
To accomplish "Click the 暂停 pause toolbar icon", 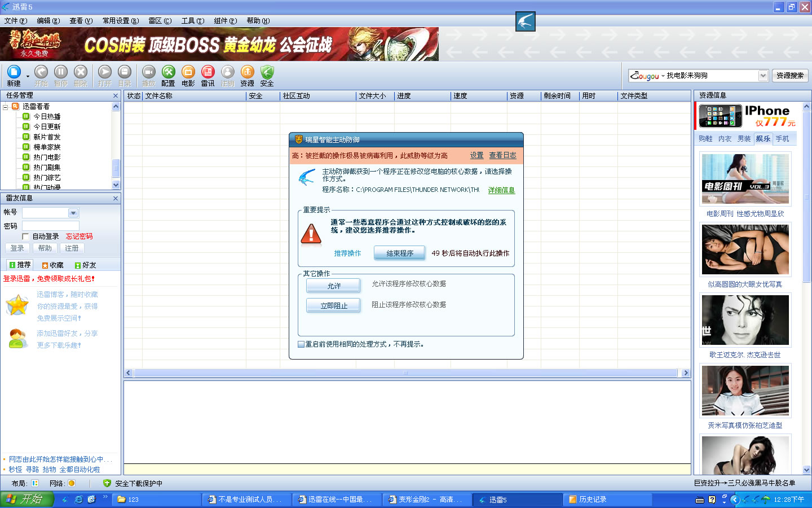I will [61, 72].
